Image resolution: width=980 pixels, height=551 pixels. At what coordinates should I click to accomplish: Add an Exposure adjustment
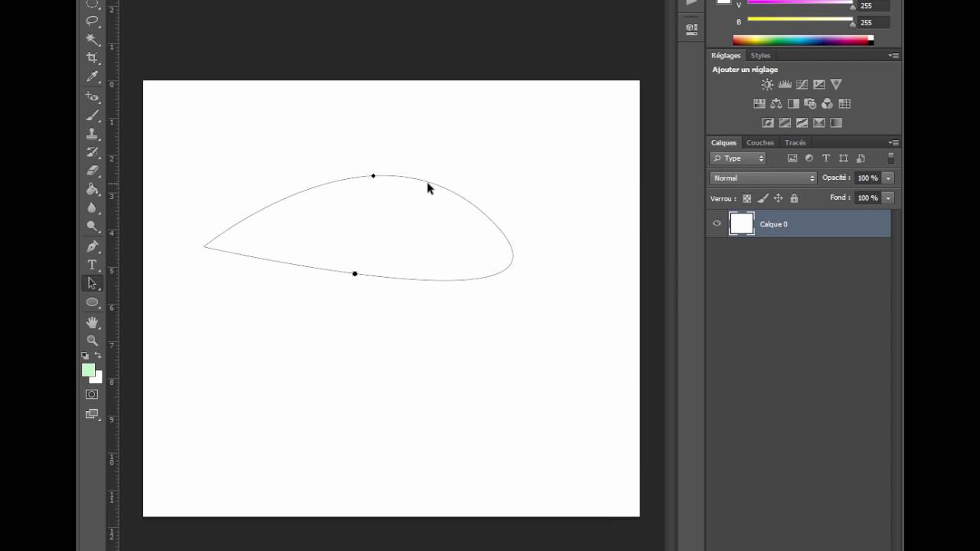point(818,84)
